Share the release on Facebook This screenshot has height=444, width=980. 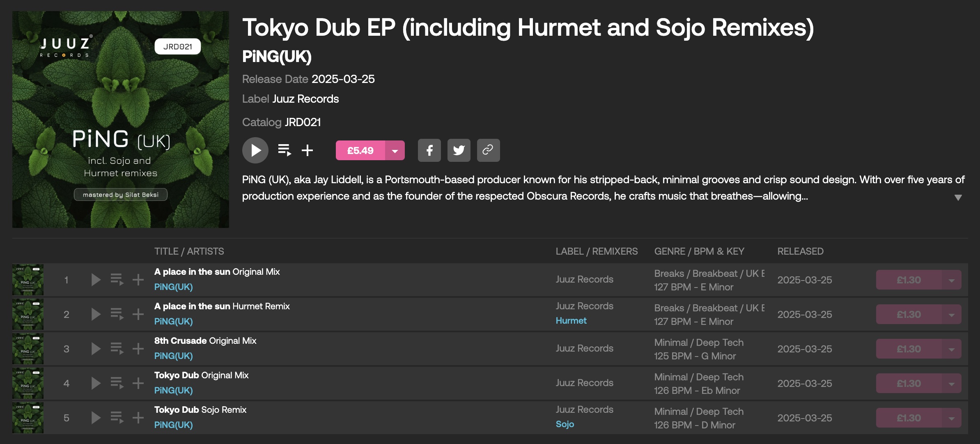pyautogui.click(x=429, y=150)
